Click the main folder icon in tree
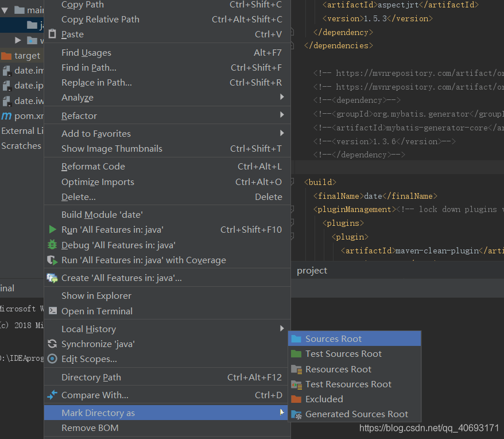The height and width of the screenshot is (439, 504). pos(20,10)
